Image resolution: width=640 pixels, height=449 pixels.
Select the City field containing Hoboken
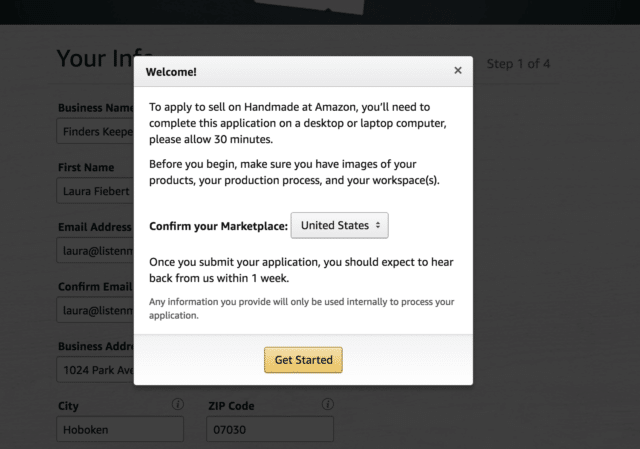click(120, 429)
